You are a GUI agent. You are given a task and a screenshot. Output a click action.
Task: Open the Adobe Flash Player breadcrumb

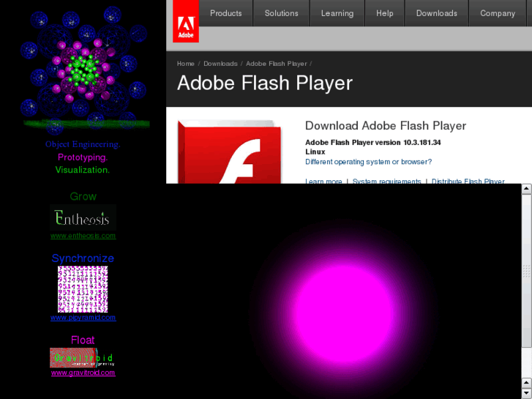277,64
